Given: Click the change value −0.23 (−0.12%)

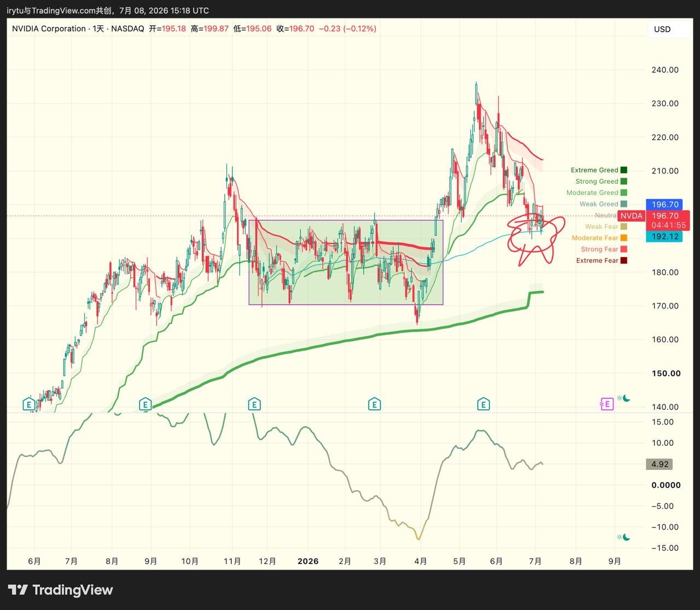Looking at the screenshot, I should 347,28.
